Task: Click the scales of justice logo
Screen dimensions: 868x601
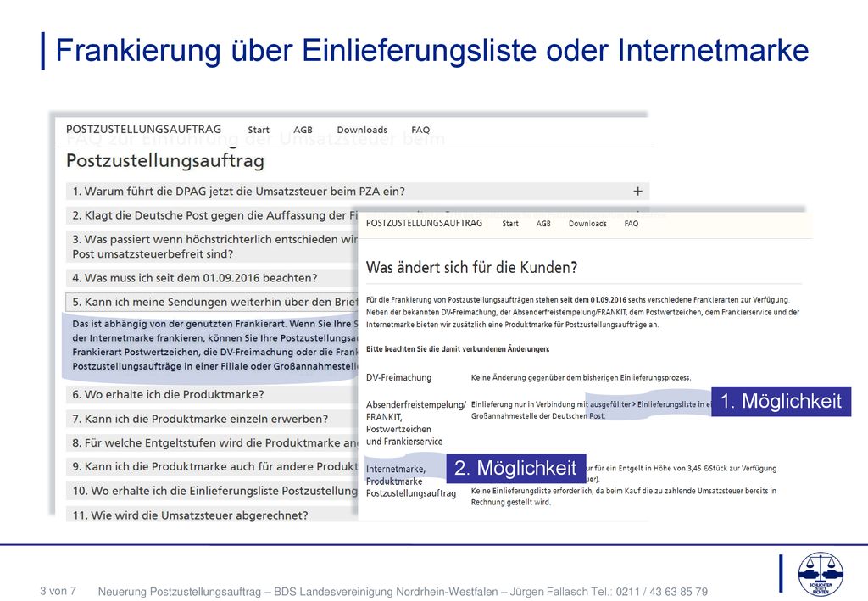Action: (821, 574)
